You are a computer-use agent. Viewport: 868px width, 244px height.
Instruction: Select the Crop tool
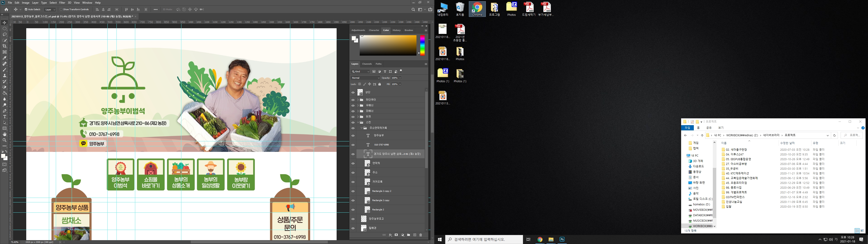point(5,46)
